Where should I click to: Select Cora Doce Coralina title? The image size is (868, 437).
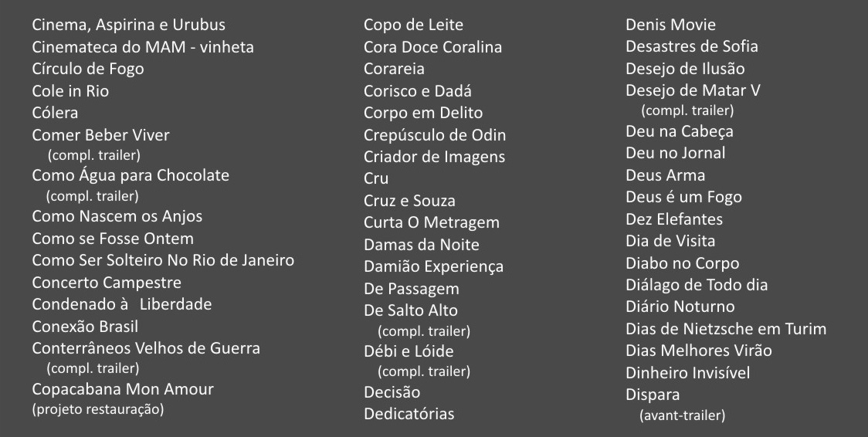coord(433,47)
